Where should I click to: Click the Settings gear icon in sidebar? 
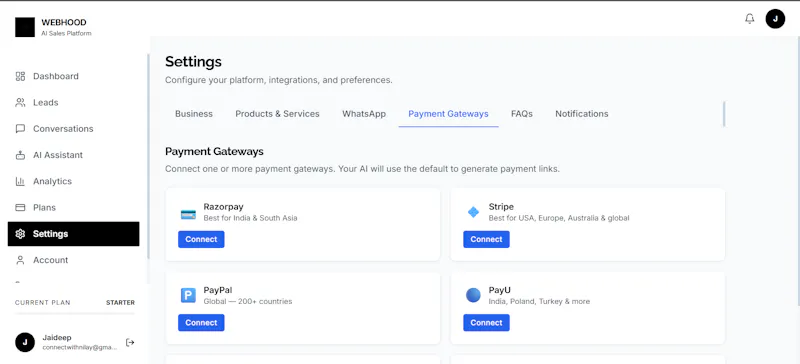20,234
